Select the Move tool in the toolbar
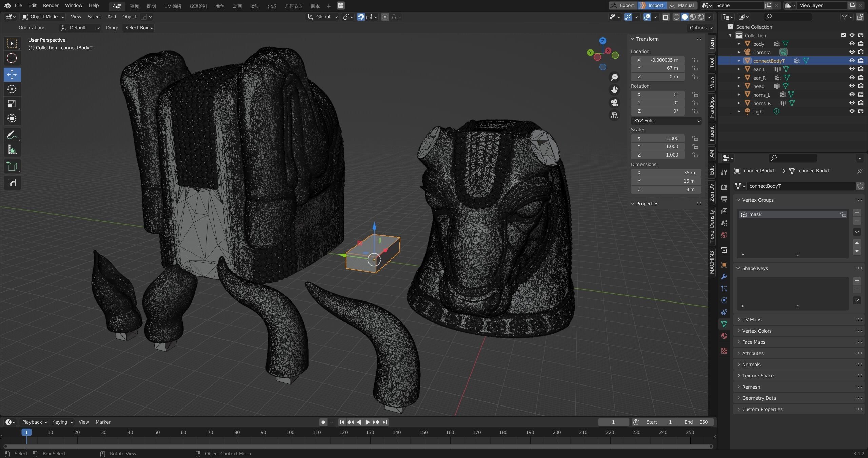The width and height of the screenshot is (868, 458). (x=12, y=75)
